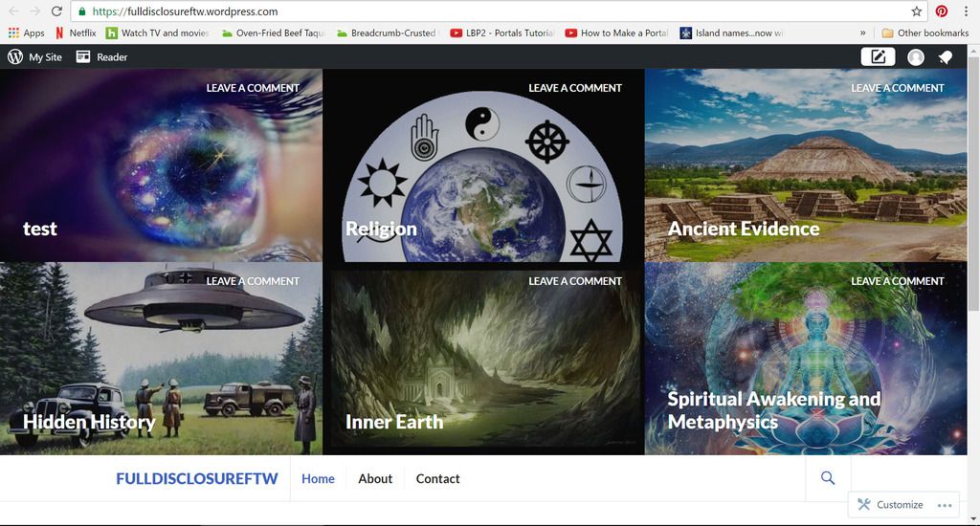Expand the hidden bookmarks overflow chevron
The height and width of the screenshot is (526, 980).
coord(863,33)
